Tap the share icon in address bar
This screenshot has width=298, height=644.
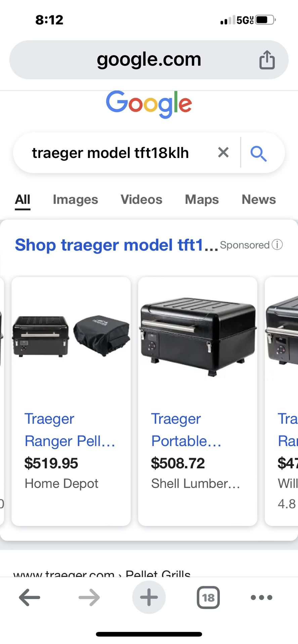(267, 60)
